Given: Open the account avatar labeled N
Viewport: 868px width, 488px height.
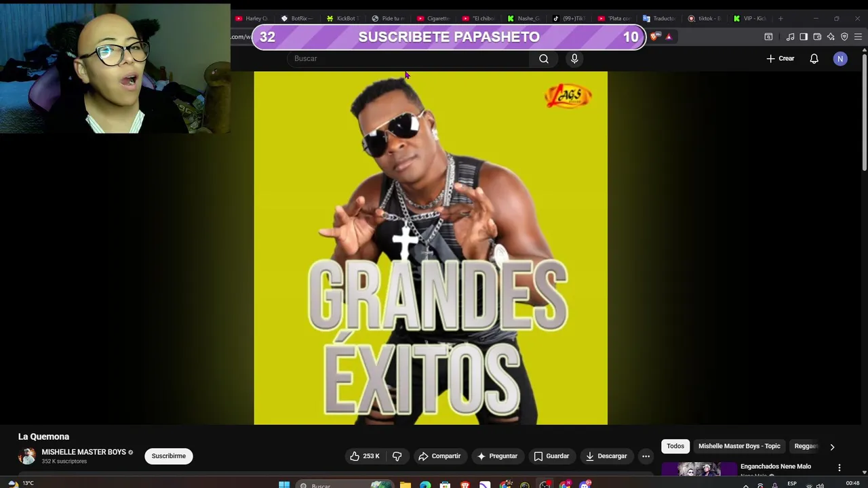Looking at the screenshot, I should [840, 59].
